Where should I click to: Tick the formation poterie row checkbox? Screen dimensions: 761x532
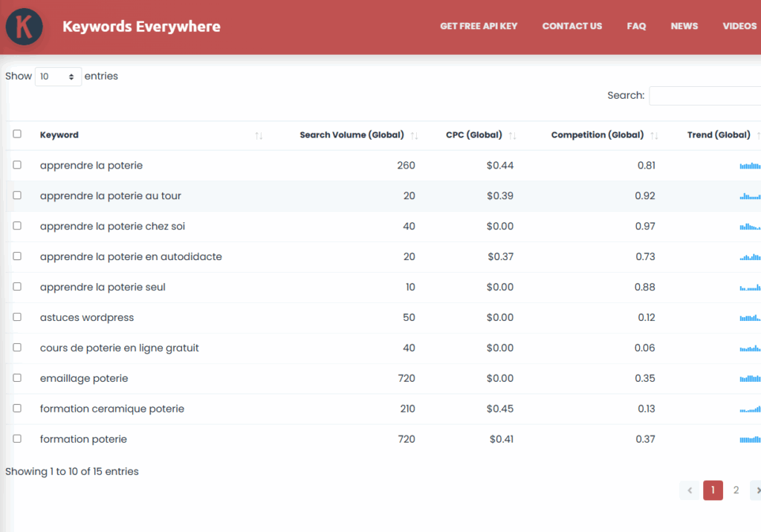tap(17, 439)
